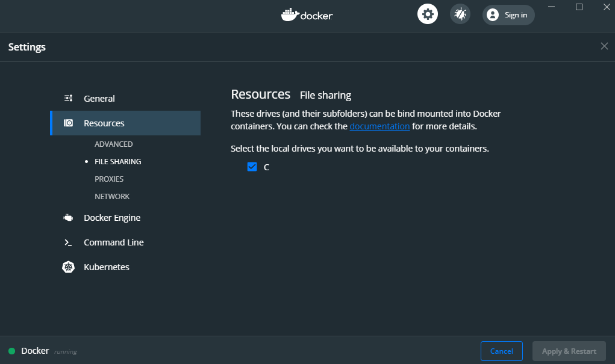
Task: Open the documentation link
Action: [x=379, y=126]
